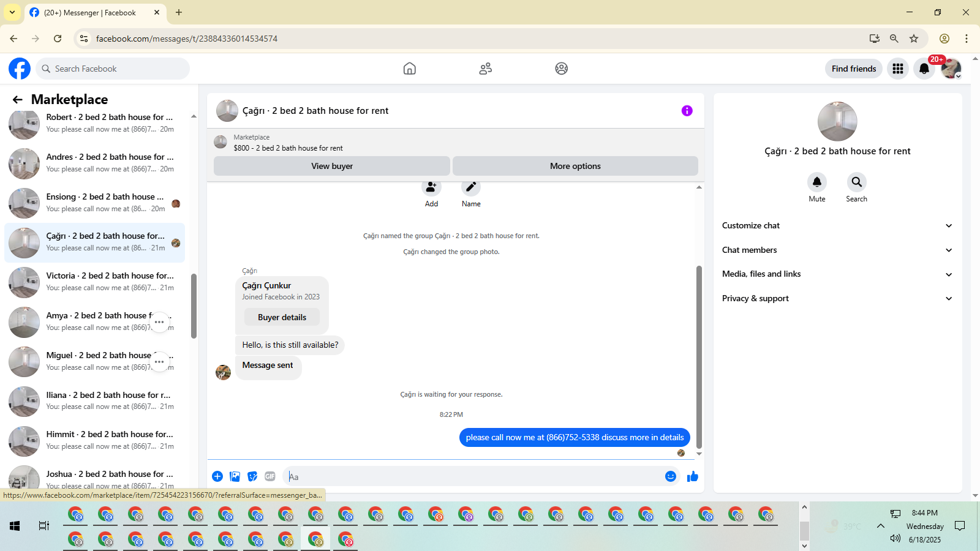Screen dimensions: 980x551
Task: Click the Joshua conversation in list
Action: pos(94,479)
